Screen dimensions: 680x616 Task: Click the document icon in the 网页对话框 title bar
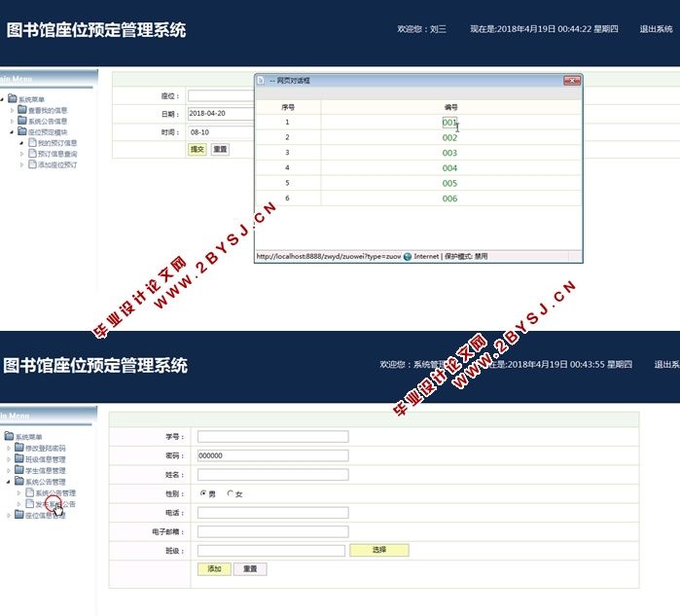pyautogui.click(x=261, y=80)
